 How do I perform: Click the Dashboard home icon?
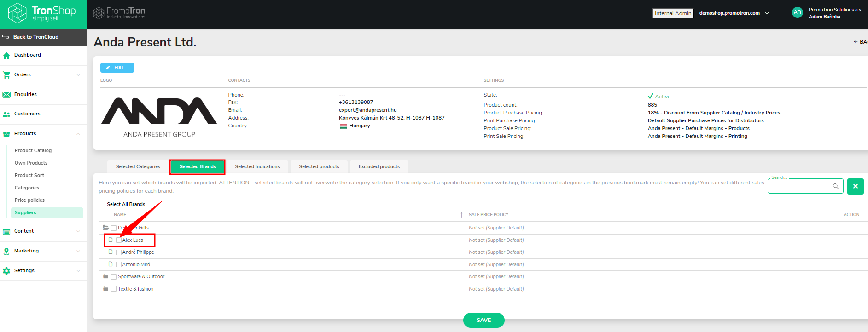coord(6,56)
